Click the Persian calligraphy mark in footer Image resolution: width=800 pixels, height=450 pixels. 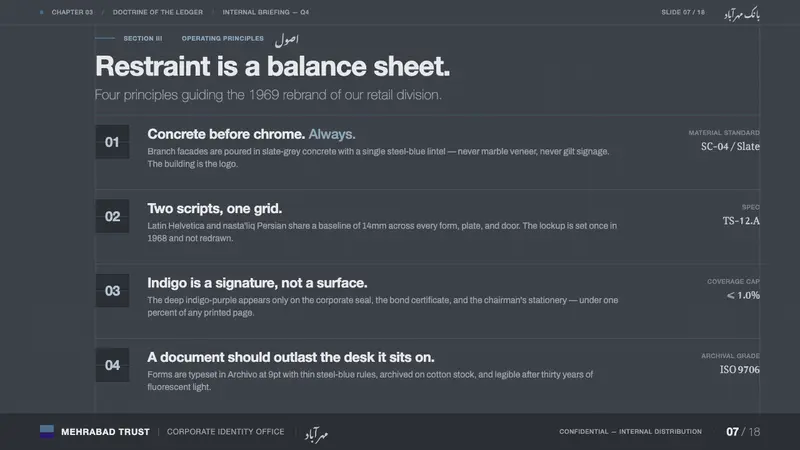tap(316, 434)
